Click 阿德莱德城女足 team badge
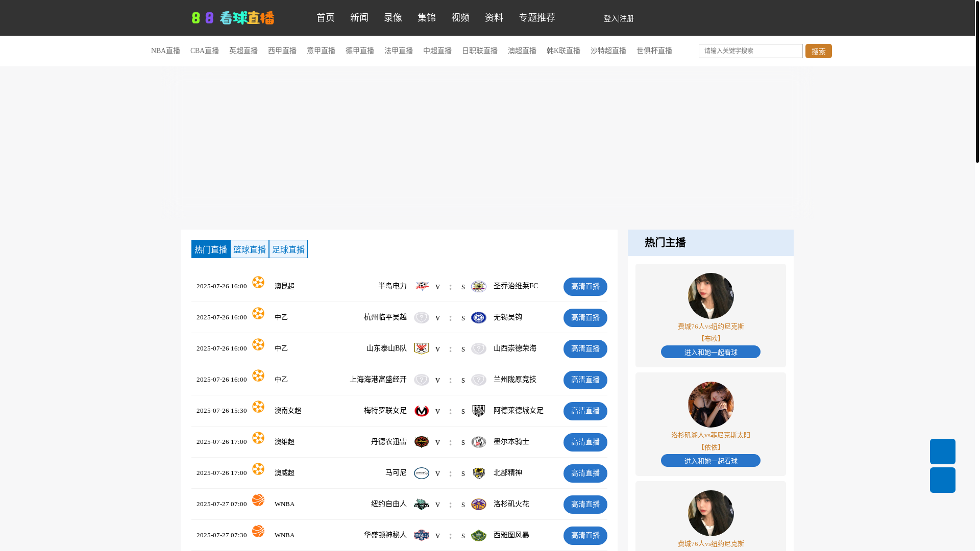Viewport: 980px width, 551px height. [479, 411]
